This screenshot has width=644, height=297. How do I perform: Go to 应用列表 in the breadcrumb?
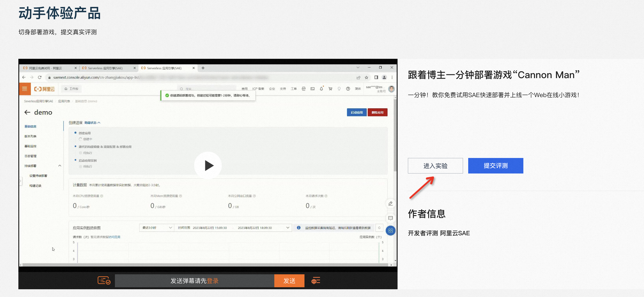point(64,101)
